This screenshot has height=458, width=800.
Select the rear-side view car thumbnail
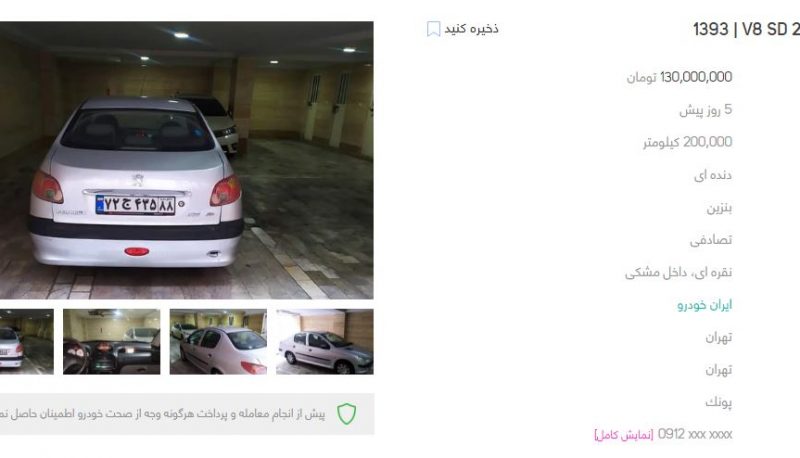coord(218,342)
